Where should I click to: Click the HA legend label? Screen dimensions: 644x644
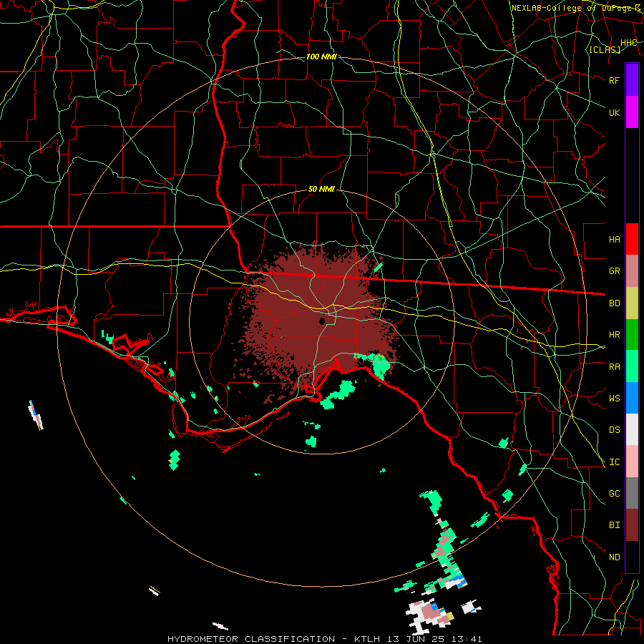coord(615,239)
